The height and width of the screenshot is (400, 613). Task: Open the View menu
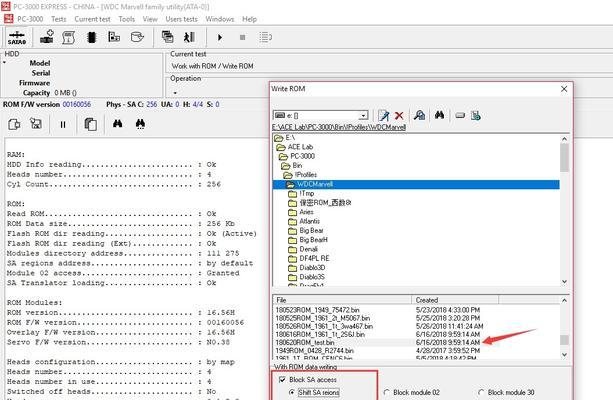pos(150,19)
